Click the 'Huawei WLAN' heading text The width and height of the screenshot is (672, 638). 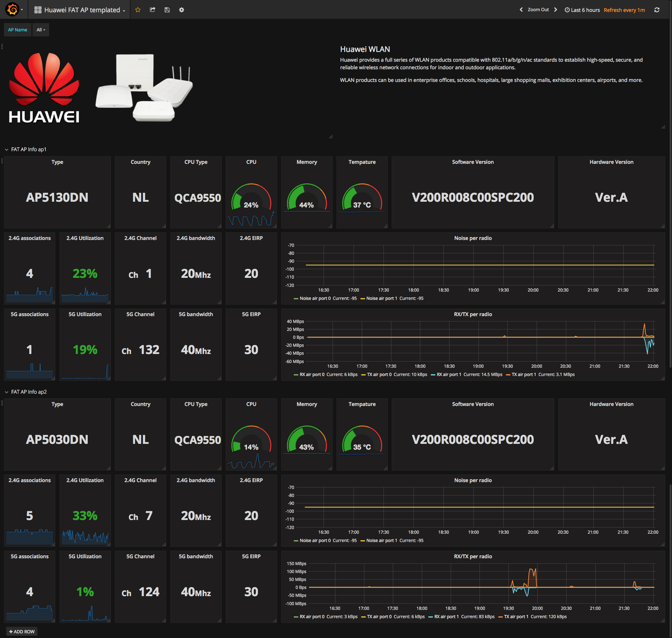[x=365, y=49]
